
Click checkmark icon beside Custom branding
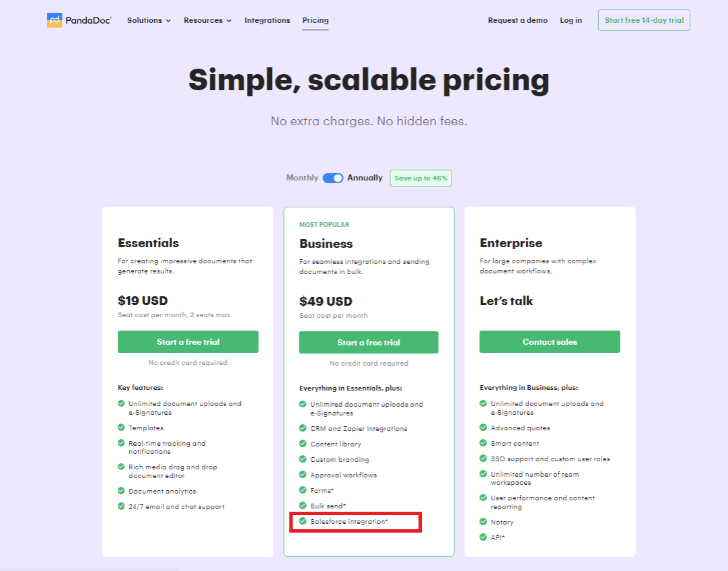pyautogui.click(x=303, y=459)
